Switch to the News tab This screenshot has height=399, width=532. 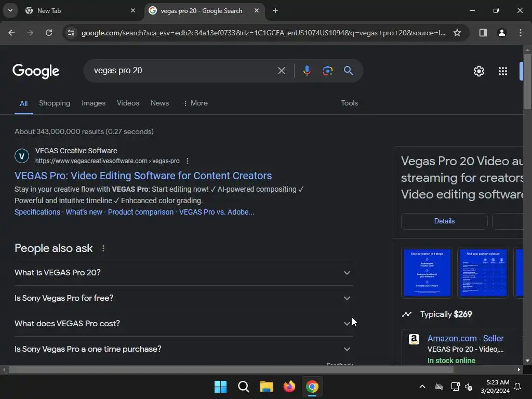pos(159,103)
